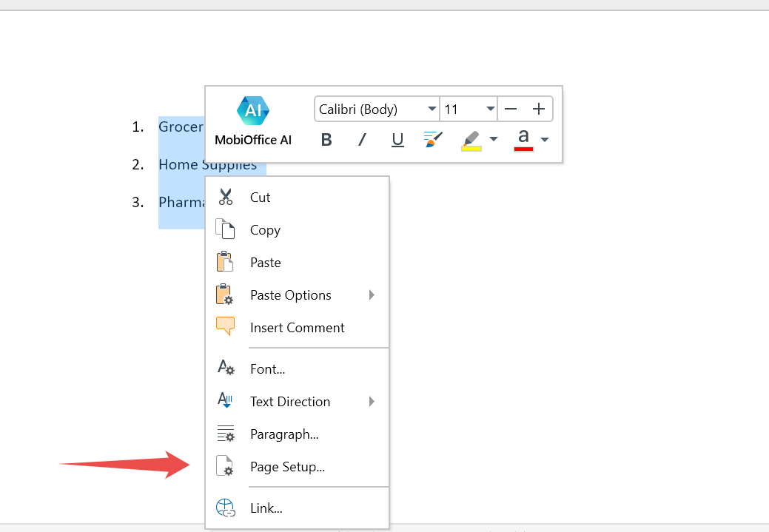Open the MobiOffice AI assistant
The image size is (769, 532).
253,121
